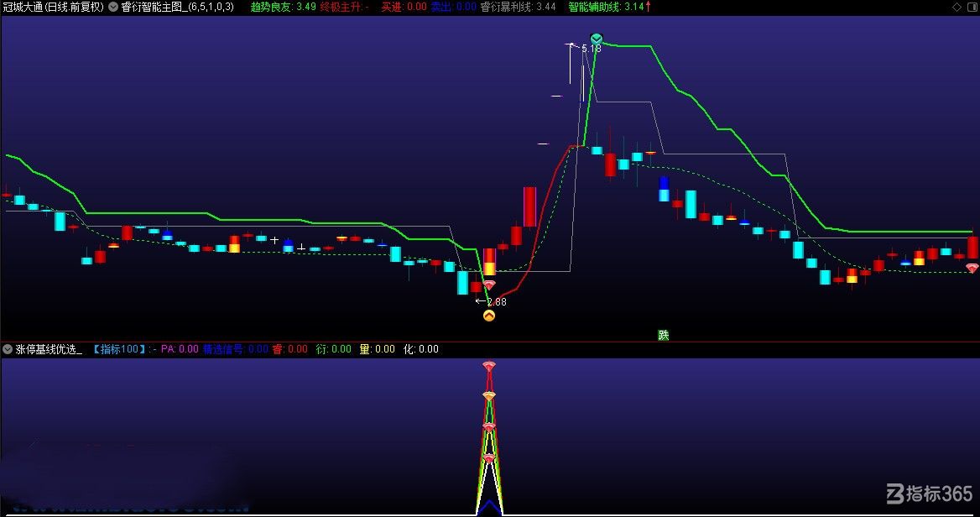Click the green 跌 marker on the chart

(x=664, y=335)
